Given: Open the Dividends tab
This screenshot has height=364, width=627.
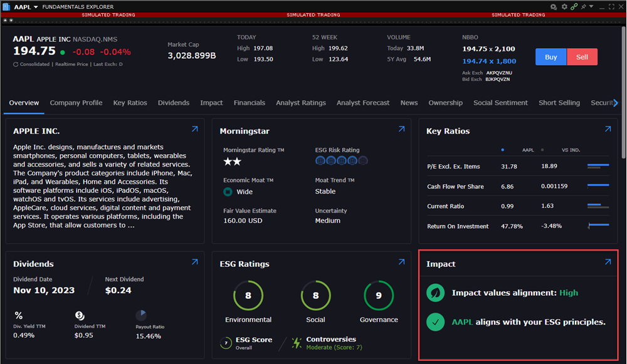Looking at the screenshot, I should [174, 103].
